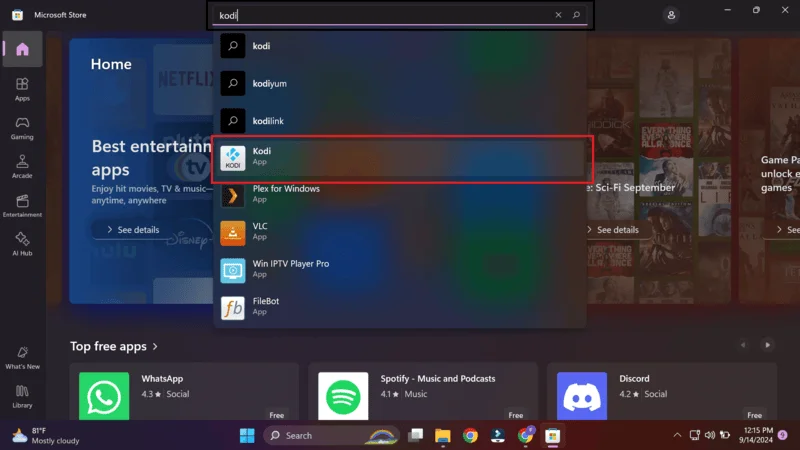800x450 pixels.
Task: Show hidden system tray icons
Action: pos(677,435)
